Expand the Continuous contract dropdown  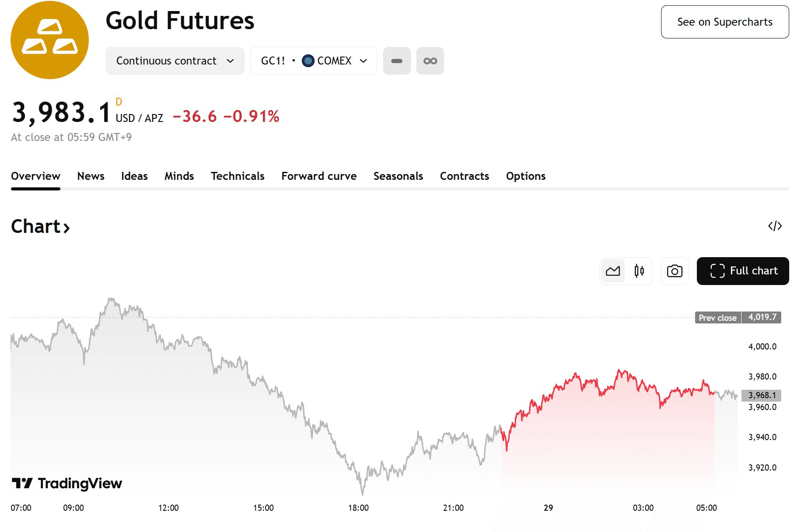click(175, 61)
